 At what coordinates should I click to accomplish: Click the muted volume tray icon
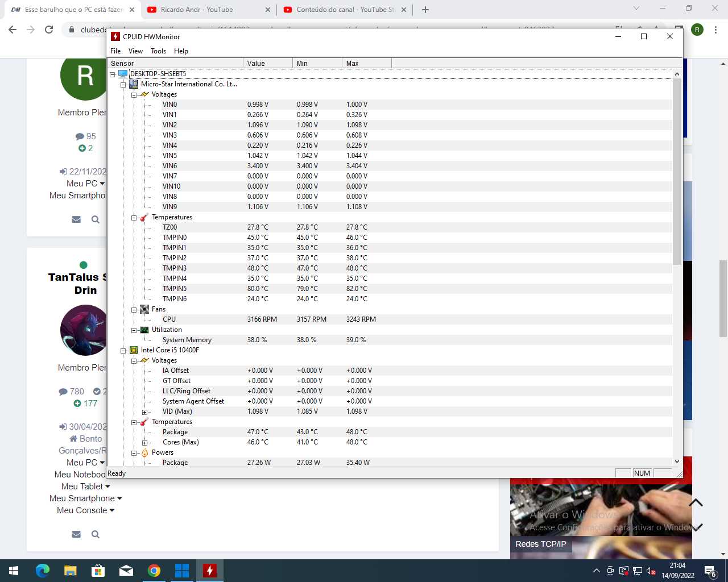[x=651, y=571]
